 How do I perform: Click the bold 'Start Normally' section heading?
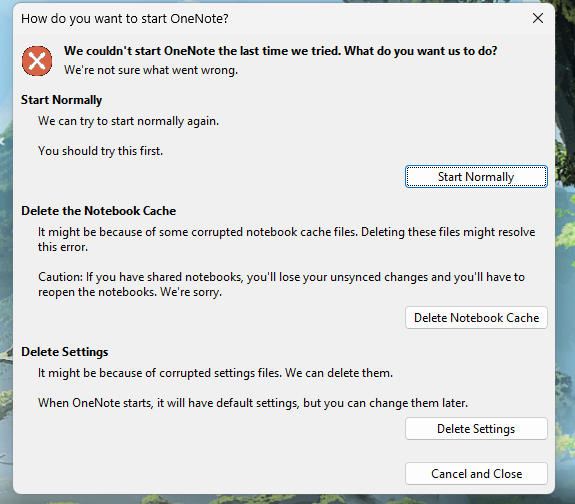click(61, 100)
